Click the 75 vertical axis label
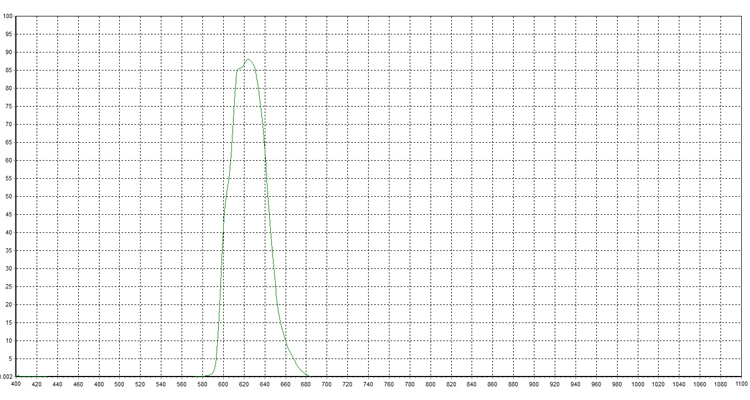The height and width of the screenshot is (400, 750). (x=9, y=106)
